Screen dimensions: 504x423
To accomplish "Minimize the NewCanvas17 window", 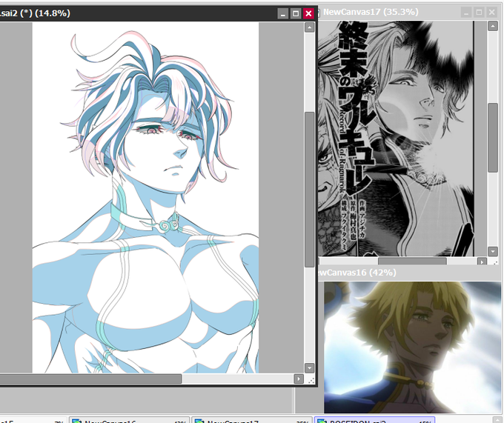I will 466,12.
